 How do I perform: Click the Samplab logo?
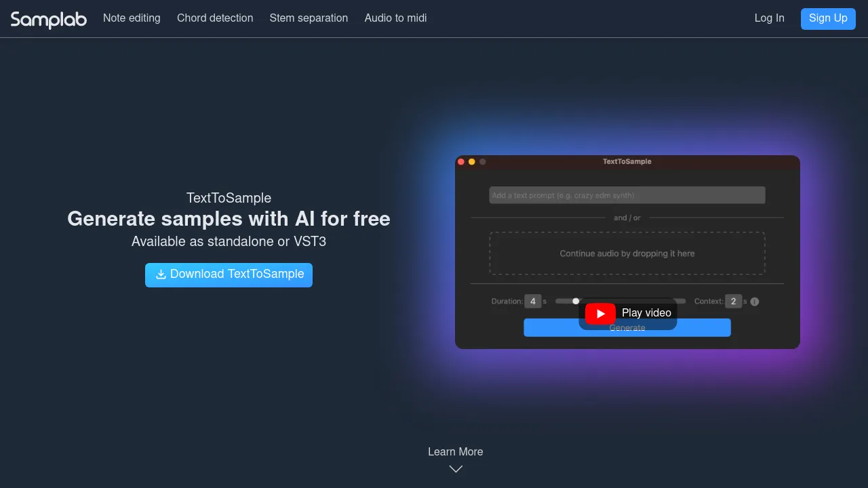click(x=47, y=20)
